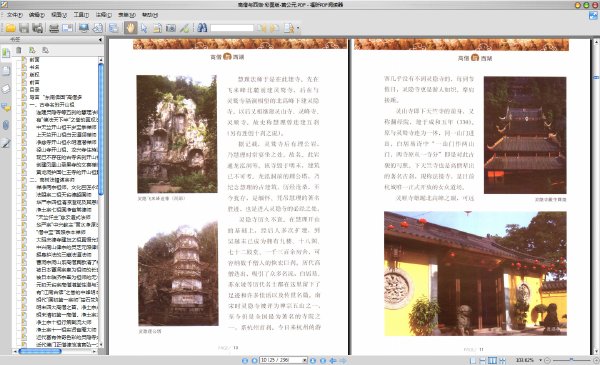The width and height of the screenshot is (600, 365).
Task: Select the green pen typewriter tool
Action: point(184,28)
